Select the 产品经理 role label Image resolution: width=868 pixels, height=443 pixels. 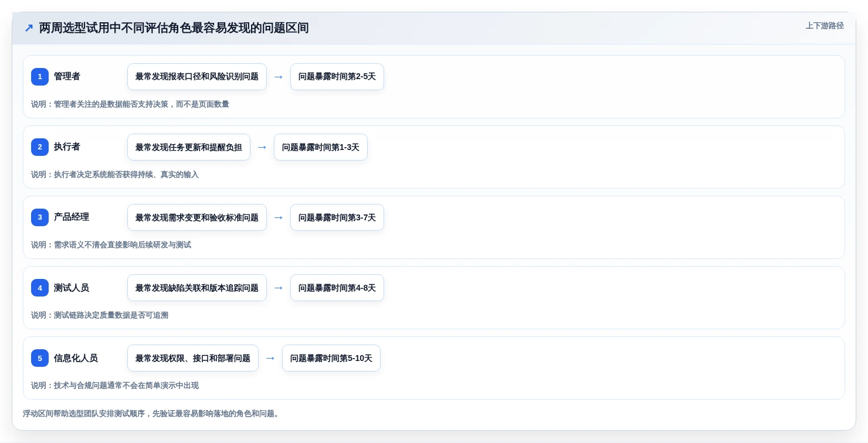pos(72,217)
